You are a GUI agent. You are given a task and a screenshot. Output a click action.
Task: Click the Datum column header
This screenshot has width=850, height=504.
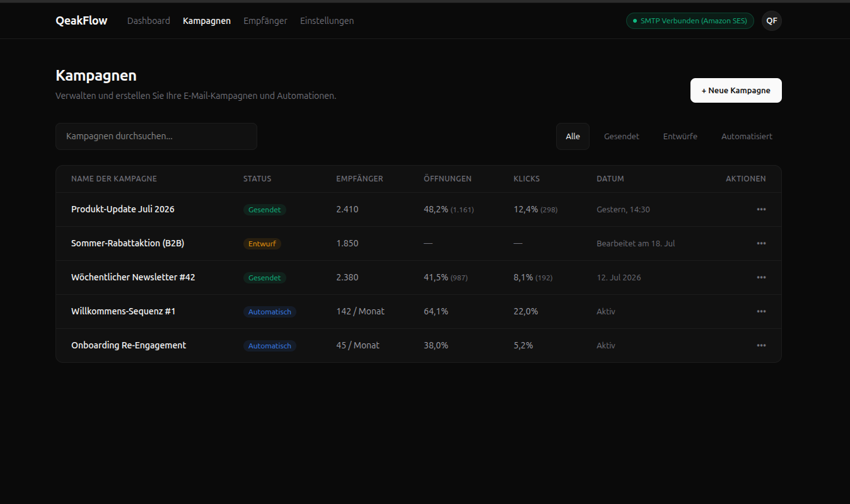click(610, 179)
